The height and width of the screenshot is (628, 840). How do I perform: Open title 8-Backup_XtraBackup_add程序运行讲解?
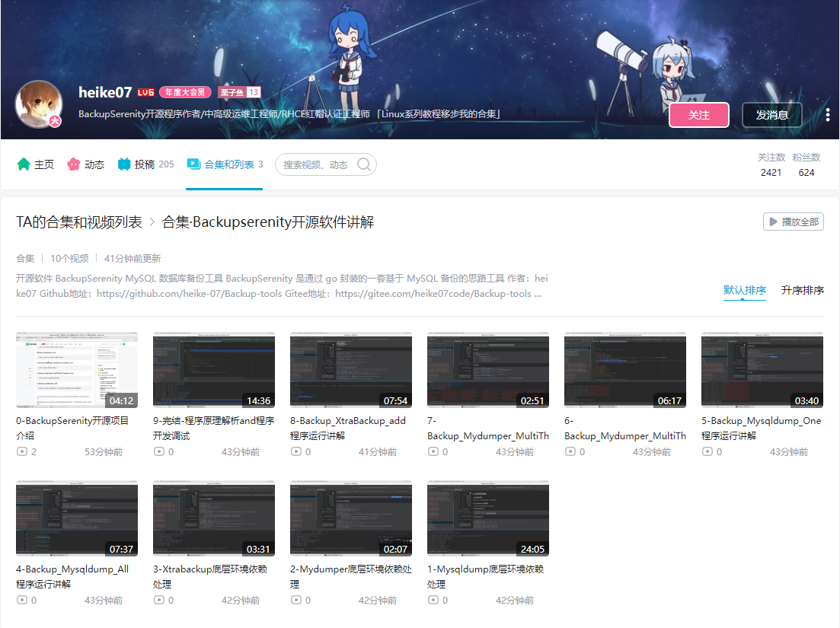(348, 429)
